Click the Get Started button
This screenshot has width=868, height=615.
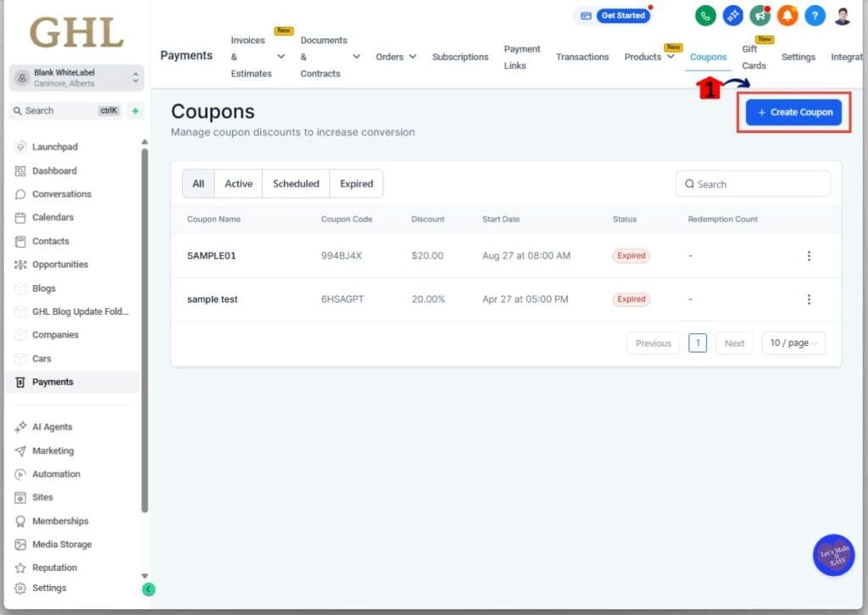pos(623,14)
